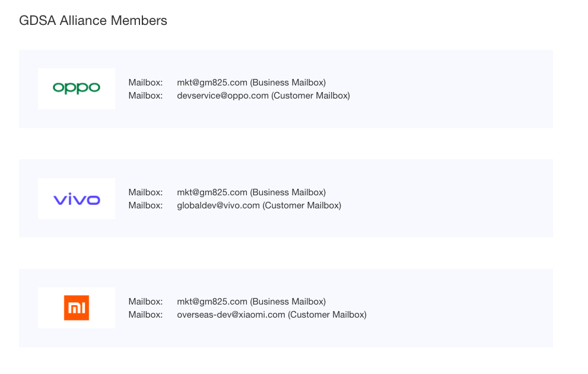Click (Customer Mailbox) text in Xiaomi card
The image size is (588, 374).
[328, 315]
